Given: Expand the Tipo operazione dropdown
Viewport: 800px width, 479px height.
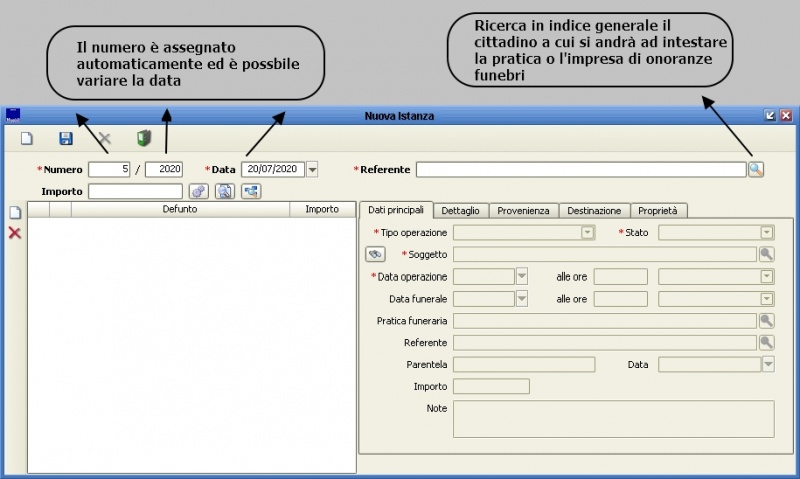Looking at the screenshot, I should point(588,232).
